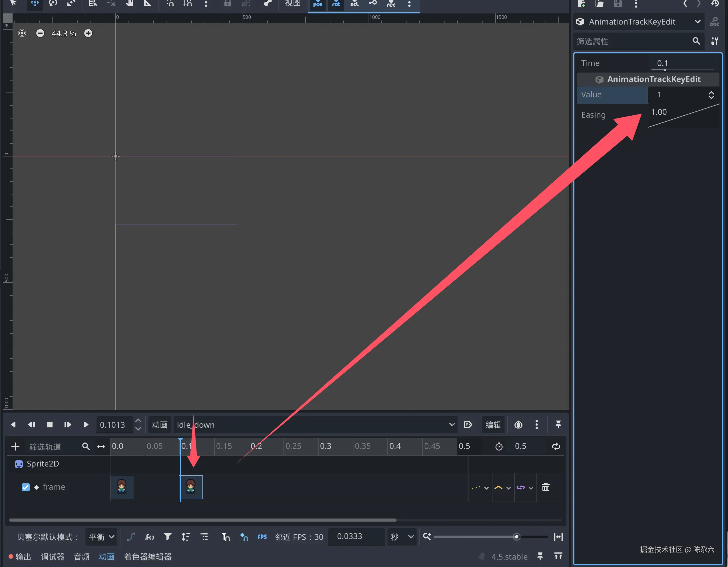Image resolution: width=728 pixels, height=567 pixels.
Task: Toggle onion skinning icon
Action: pyautogui.click(x=518, y=425)
